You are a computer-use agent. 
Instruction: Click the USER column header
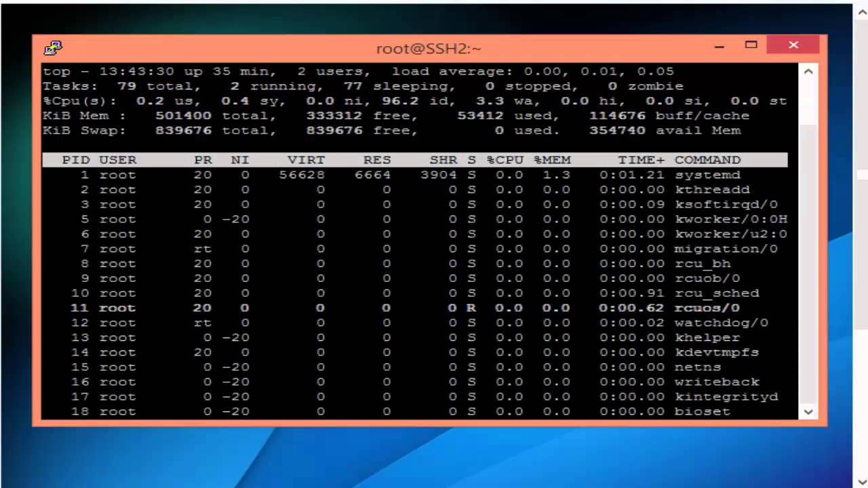pyautogui.click(x=118, y=160)
